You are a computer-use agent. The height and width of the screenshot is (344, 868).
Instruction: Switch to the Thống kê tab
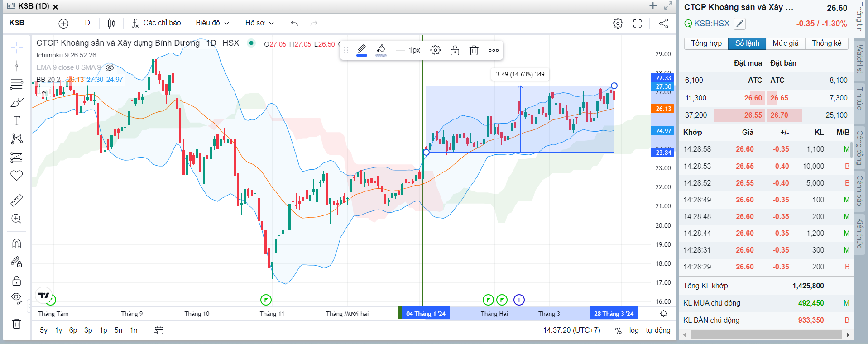827,43
